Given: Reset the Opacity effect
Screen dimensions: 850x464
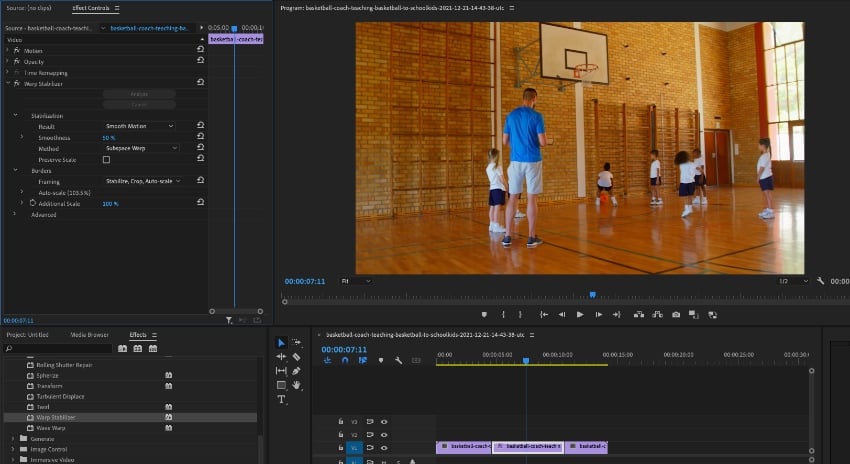Looking at the screenshot, I should coord(200,60).
